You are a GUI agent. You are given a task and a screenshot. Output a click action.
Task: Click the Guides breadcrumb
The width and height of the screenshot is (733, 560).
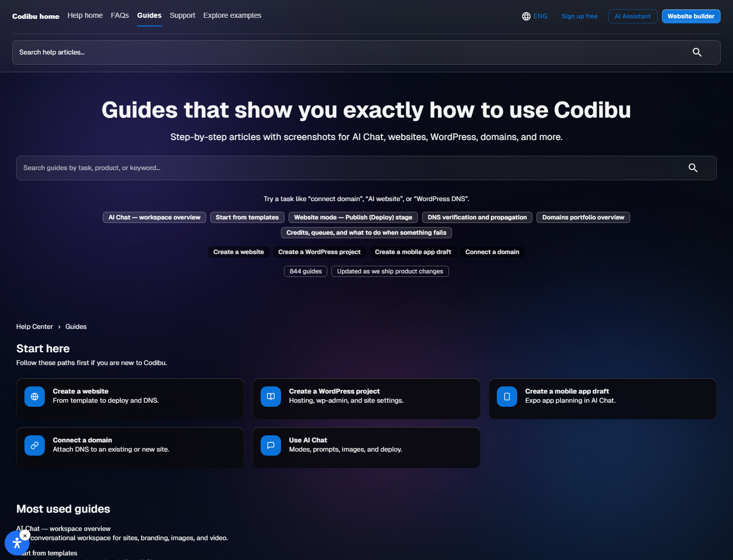coord(76,327)
